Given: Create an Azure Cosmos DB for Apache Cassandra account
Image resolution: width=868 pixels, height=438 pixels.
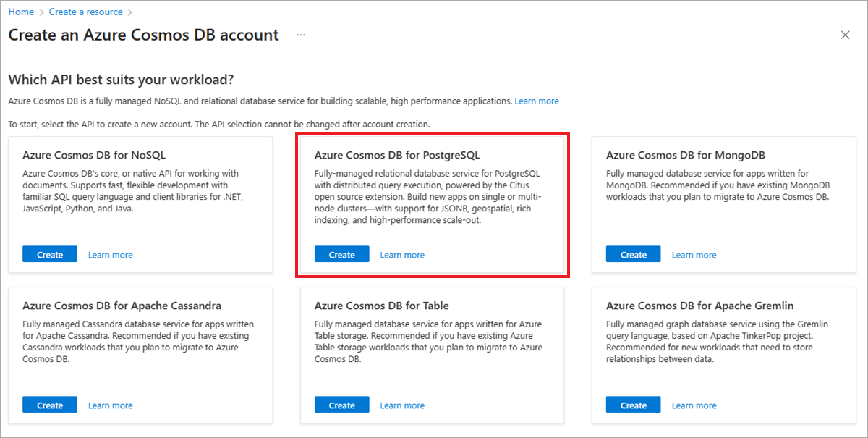Looking at the screenshot, I should [49, 405].
